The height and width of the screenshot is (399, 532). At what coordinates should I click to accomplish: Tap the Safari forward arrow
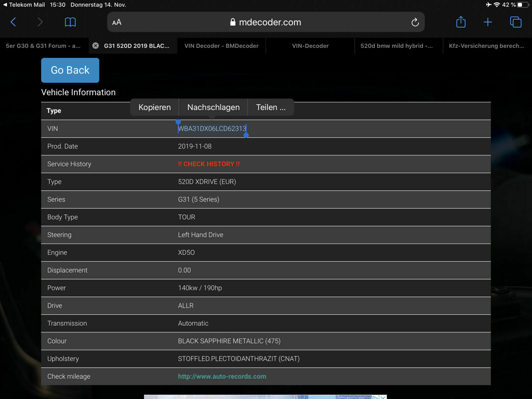pos(40,22)
